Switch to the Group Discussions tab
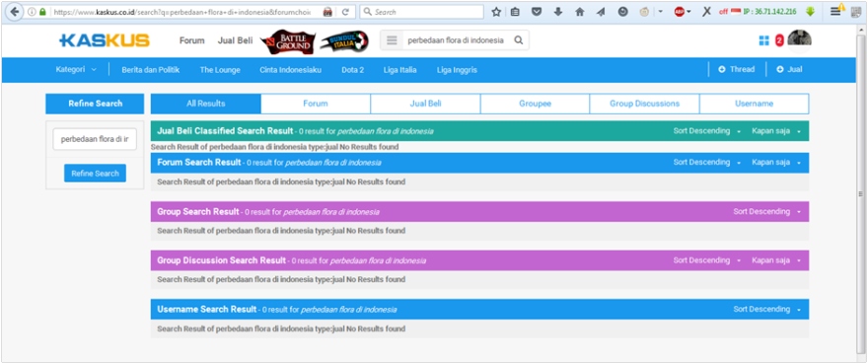The image size is (868, 364). [x=644, y=104]
